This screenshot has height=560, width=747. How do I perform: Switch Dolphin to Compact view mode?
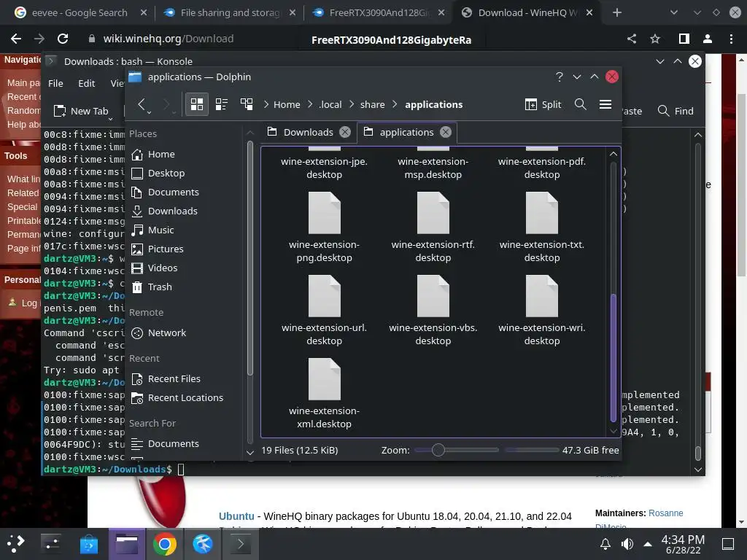(x=222, y=104)
